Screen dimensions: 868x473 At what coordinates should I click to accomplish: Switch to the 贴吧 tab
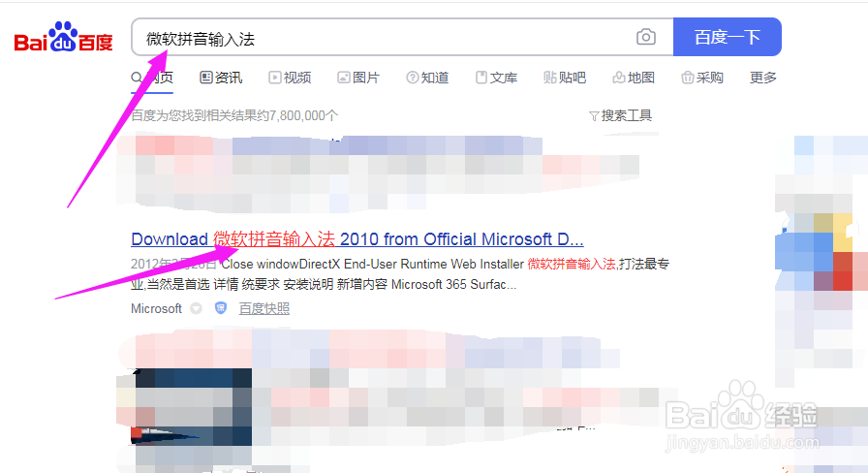565,78
